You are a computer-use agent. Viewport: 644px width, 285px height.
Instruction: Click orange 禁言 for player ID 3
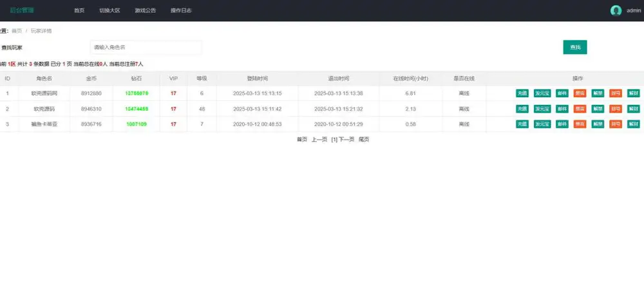coord(580,124)
